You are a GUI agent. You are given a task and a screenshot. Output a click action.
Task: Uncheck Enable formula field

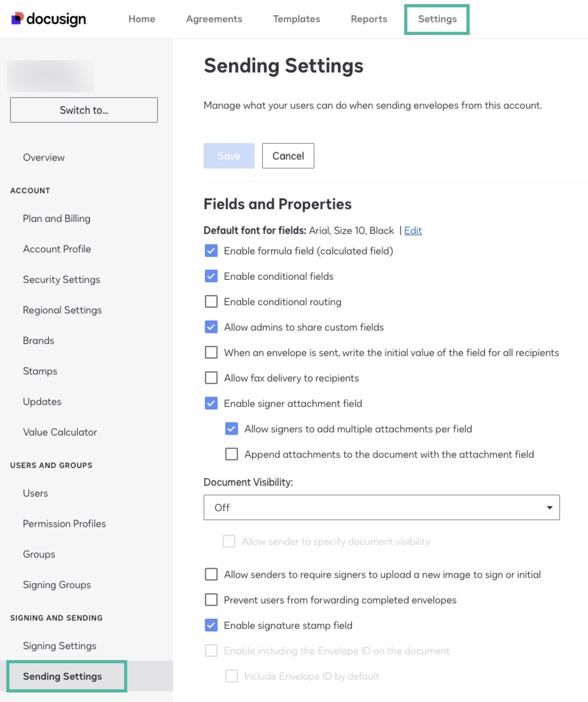click(211, 251)
